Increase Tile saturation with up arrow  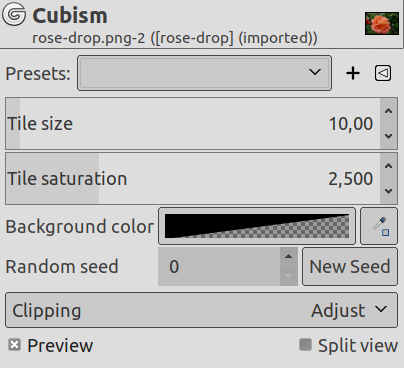(x=388, y=166)
